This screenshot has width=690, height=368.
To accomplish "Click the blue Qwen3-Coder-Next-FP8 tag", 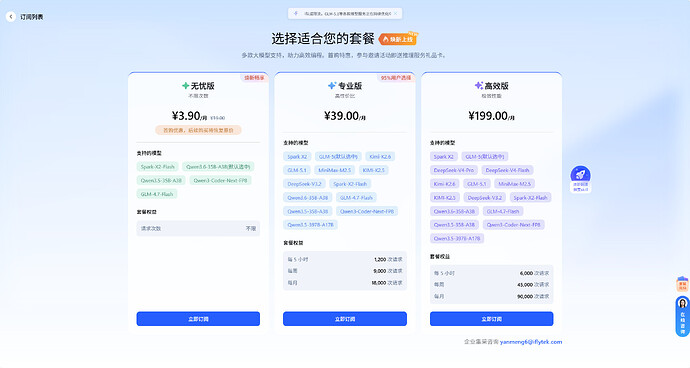I will click(367, 211).
